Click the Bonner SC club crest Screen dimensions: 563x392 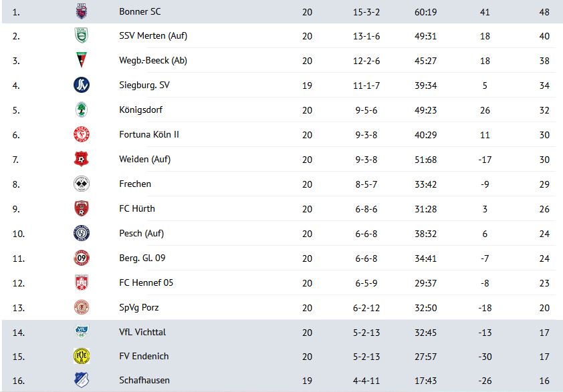[82, 11]
